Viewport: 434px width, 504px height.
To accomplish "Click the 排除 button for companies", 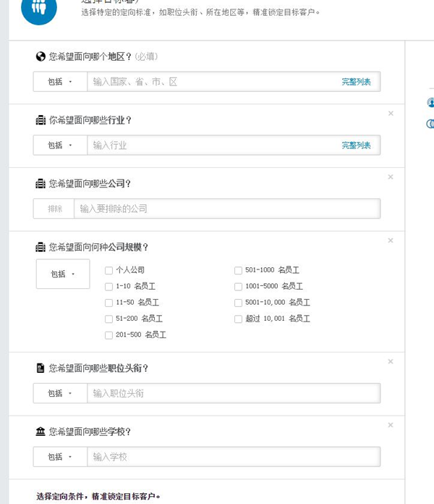I will click(x=54, y=209).
